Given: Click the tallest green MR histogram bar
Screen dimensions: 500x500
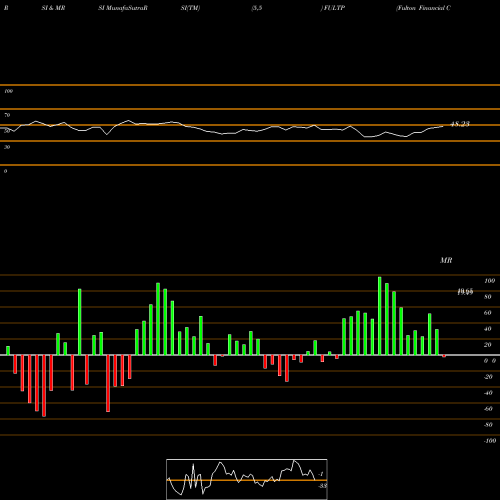Looking at the screenshot, I should (x=380, y=316).
